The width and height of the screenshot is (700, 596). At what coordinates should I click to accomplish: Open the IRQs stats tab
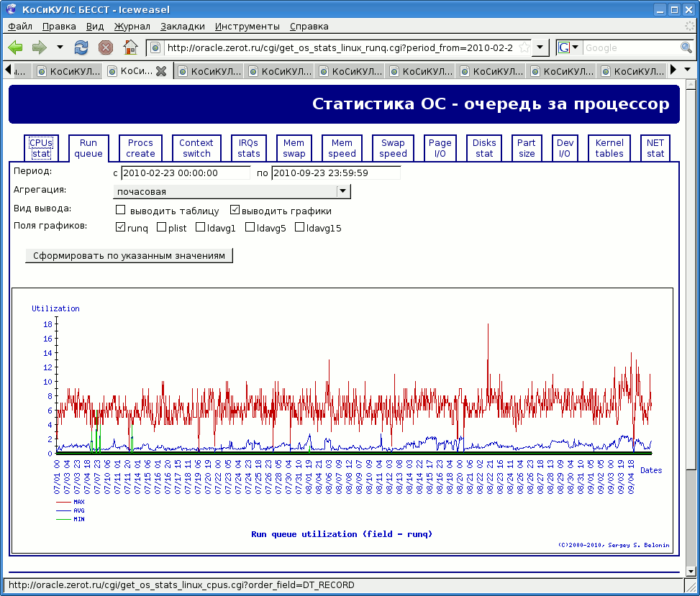click(249, 148)
